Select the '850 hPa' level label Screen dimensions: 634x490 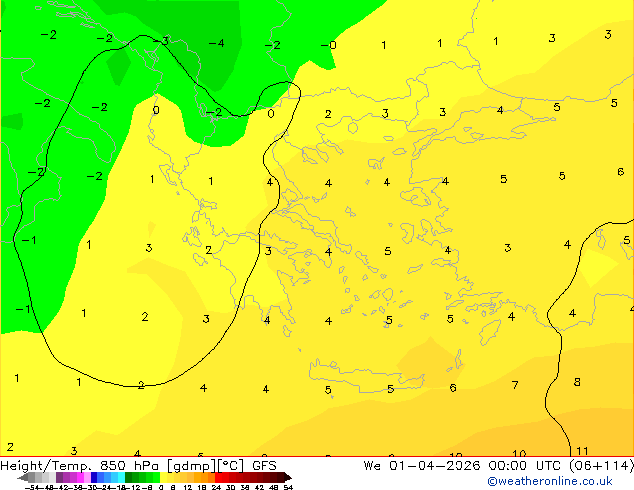click(129, 466)
